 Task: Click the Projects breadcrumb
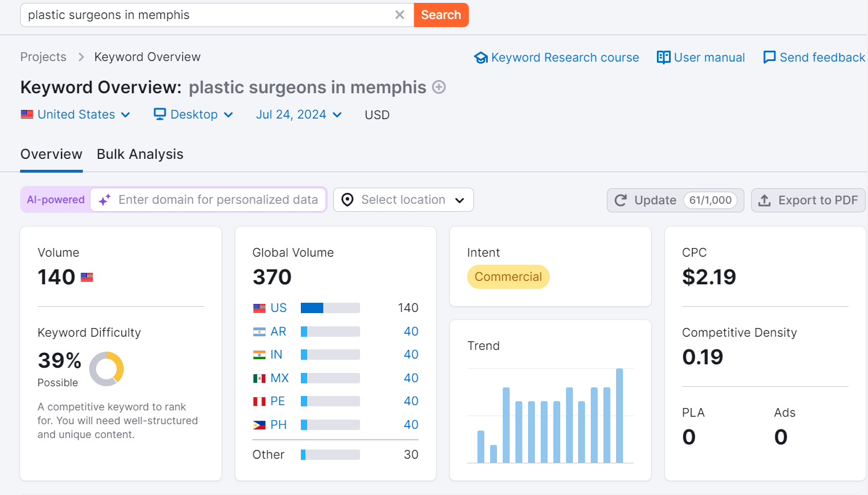(x=43, y=57)
